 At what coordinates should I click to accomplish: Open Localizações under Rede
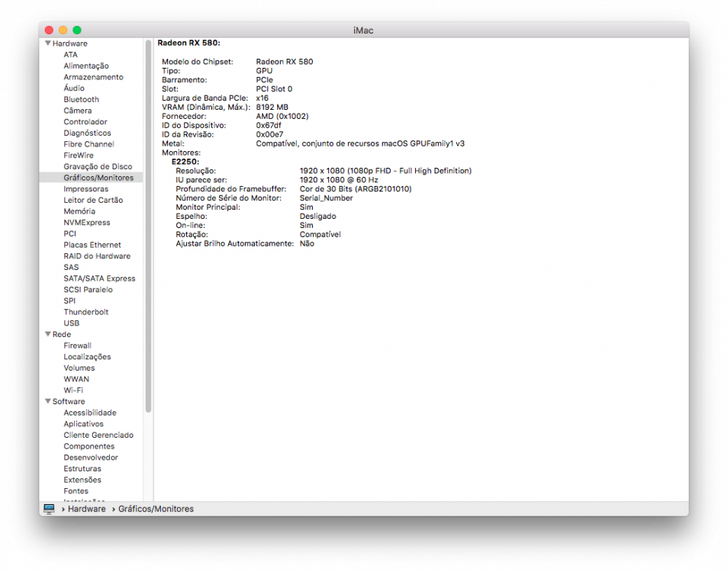tap(87, 357)
